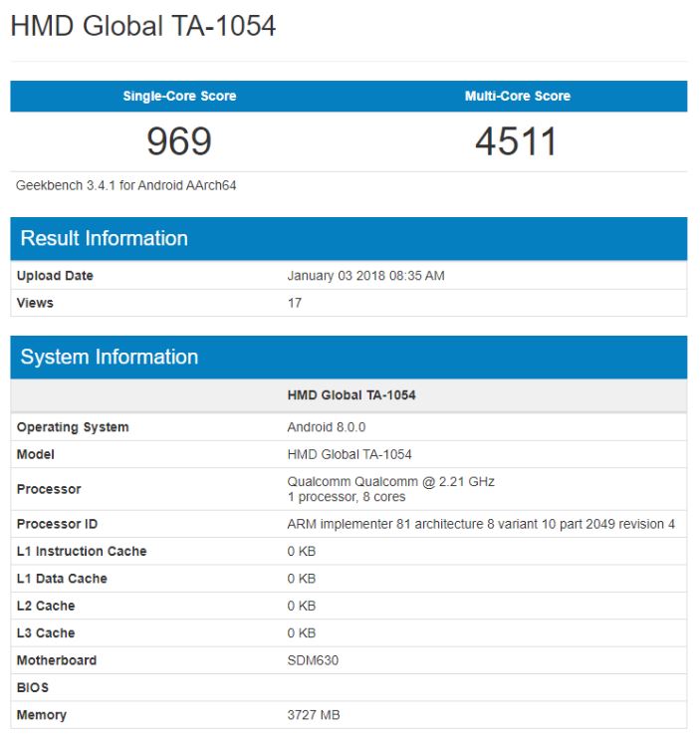Select the L3 Cache 0 KB value
Image resolution: width=700 pixels, height=744 pixels.
301,633
